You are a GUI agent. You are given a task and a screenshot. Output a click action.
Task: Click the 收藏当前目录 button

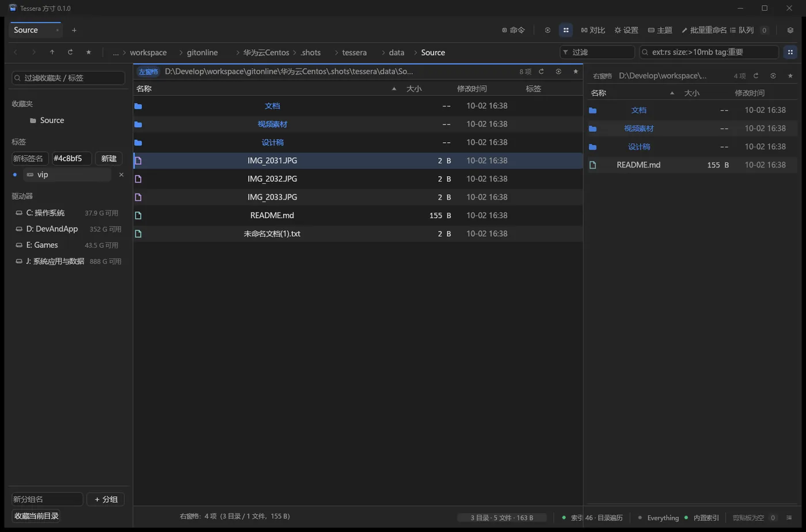(x=36, y=516)
